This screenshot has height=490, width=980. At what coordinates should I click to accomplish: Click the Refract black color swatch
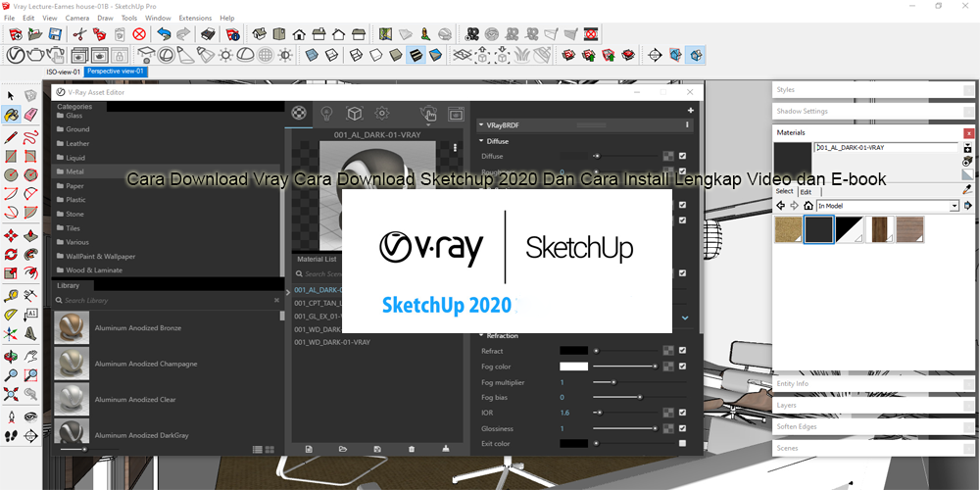(x=573, y=351)
